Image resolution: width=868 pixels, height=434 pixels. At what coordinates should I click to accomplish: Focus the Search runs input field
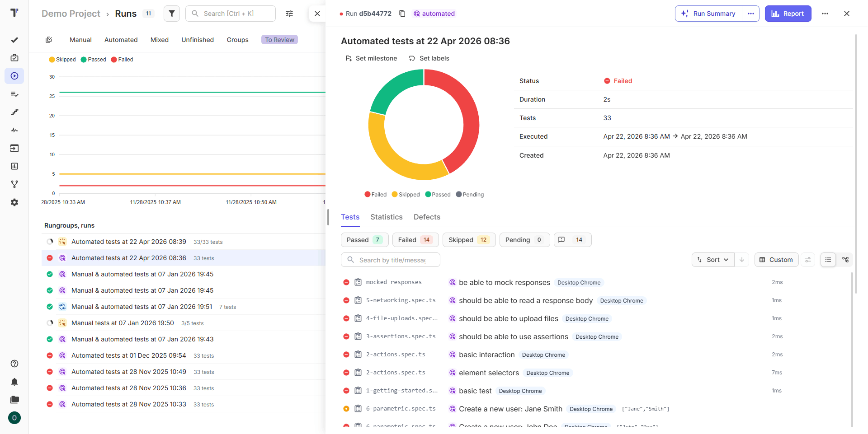pos(231,14)
